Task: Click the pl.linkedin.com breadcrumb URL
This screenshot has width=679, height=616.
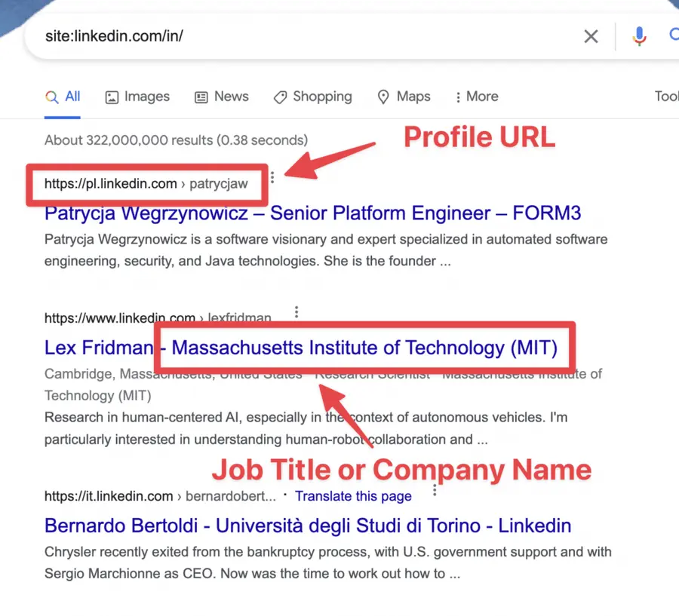Action: tap(109, 183)
